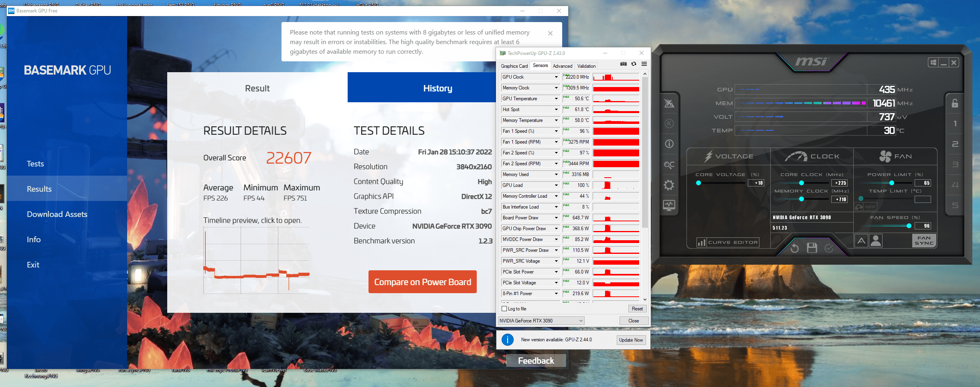This screenshot has width=980, height=387.
Task: Click the Afterburner profile lock icon
Action: tap(955, 103)
